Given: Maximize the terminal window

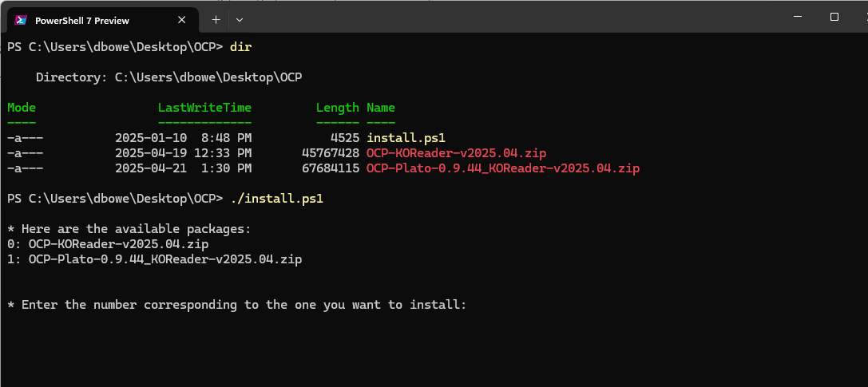Looking at the screenshot, I should coord(834,17).
